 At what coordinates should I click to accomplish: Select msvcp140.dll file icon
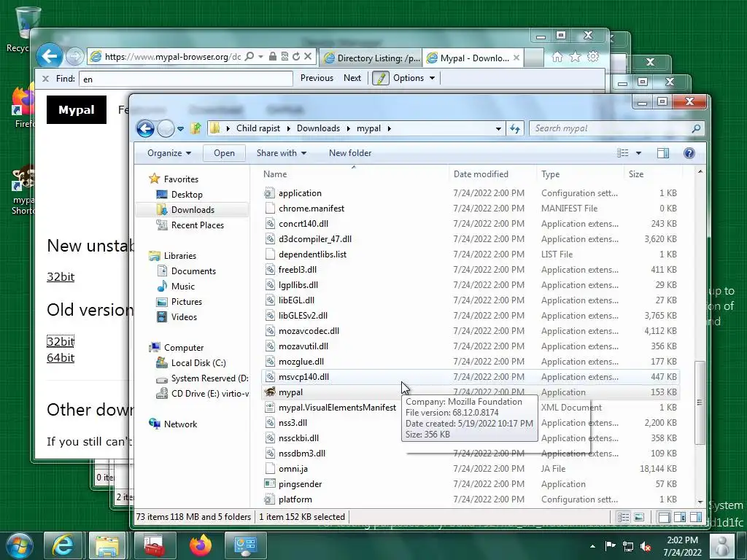tap(270, 377)
